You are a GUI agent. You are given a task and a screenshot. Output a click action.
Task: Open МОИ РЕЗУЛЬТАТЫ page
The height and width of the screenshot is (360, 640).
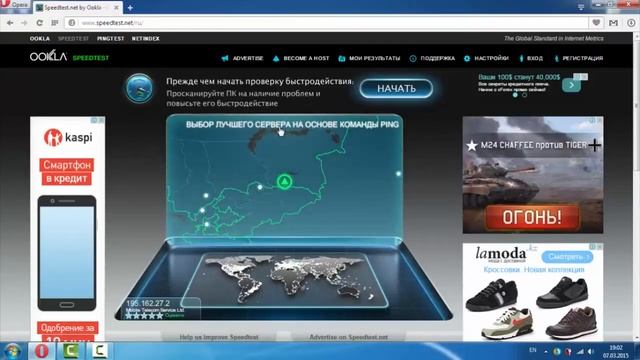coord(369,58)
